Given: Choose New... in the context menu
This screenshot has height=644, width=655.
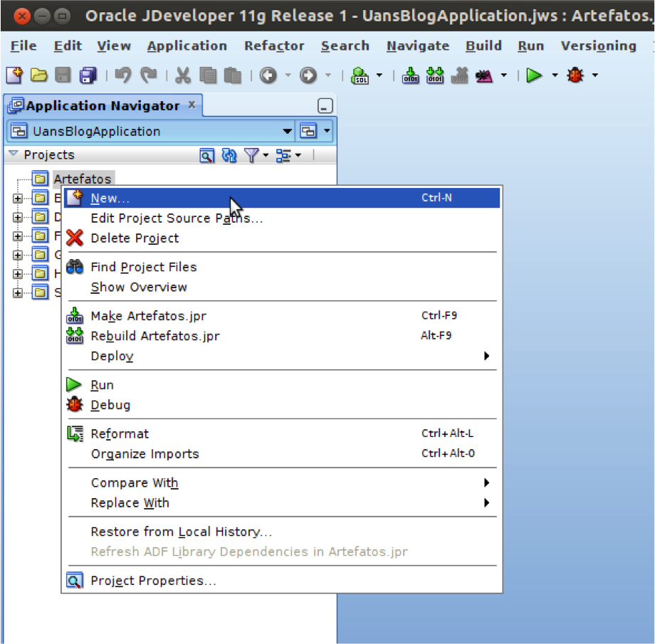Looking at the screenshot, I should pos(282,198).
